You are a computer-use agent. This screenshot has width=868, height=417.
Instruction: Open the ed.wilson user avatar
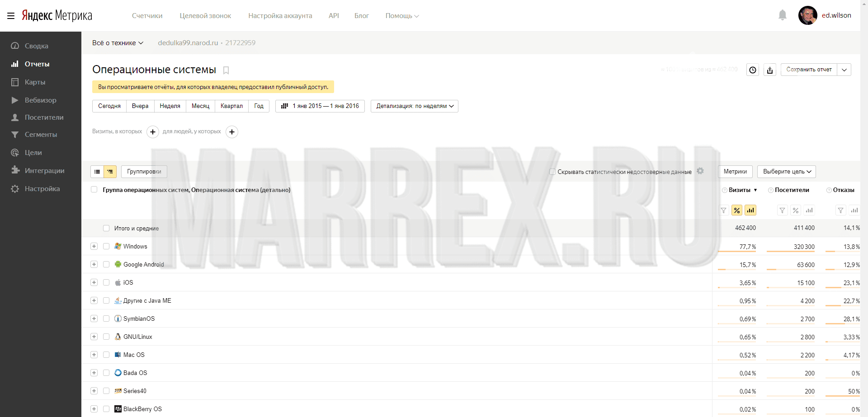[807, 15]
